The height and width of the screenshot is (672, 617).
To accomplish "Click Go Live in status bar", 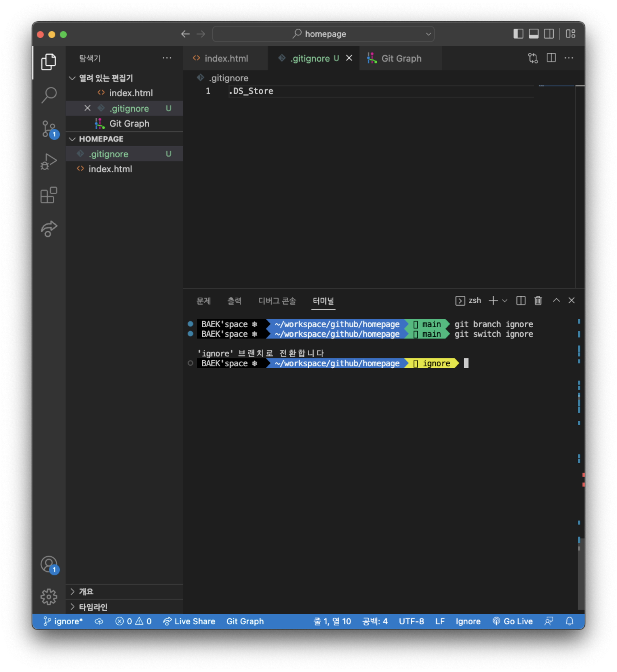I will [513, 621].
